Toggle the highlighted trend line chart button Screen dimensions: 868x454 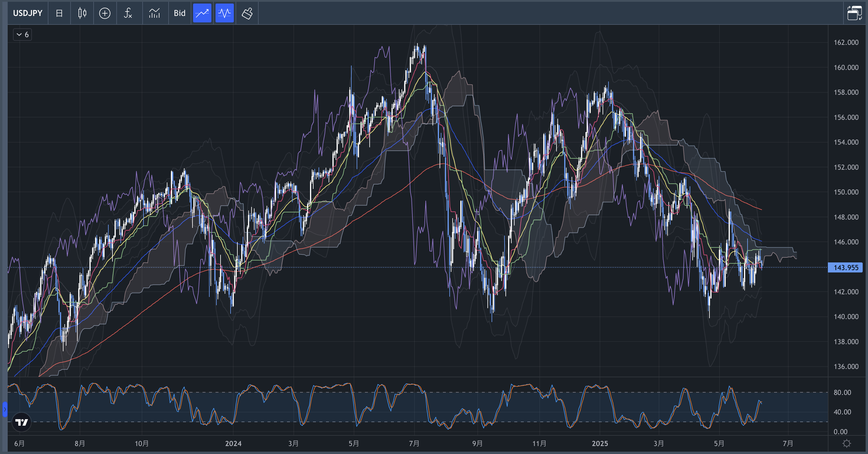coord(202,13)
